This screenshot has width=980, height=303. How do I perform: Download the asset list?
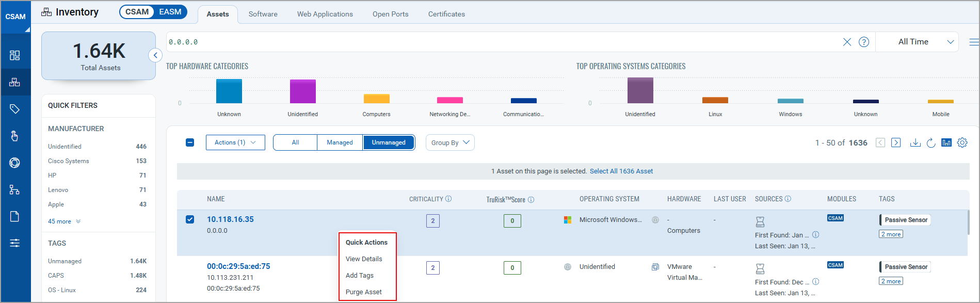click(x=915, y=142)
